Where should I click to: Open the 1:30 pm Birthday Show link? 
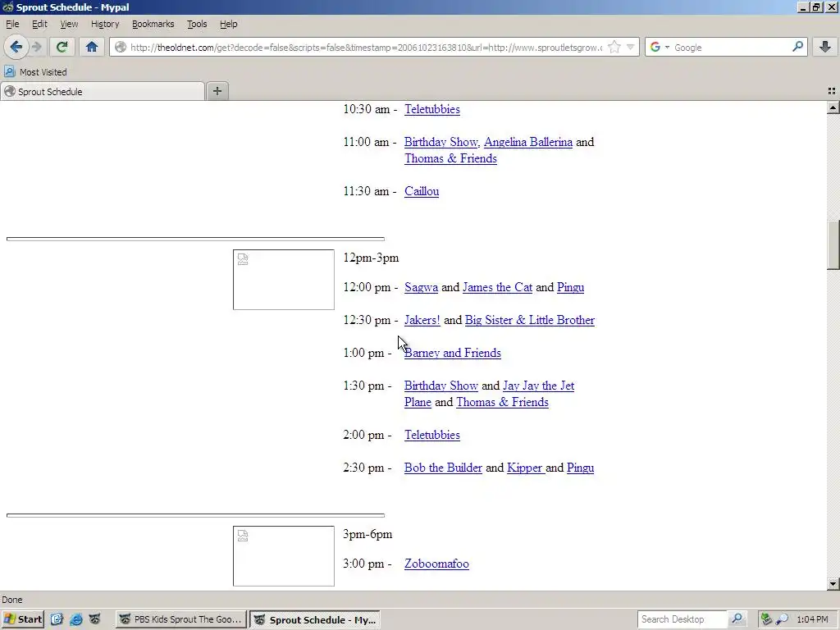(x=441, y=386)
